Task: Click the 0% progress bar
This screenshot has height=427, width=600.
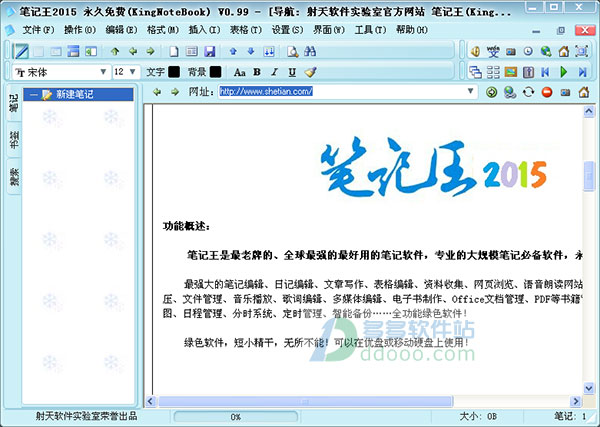Action: click(236, 417)
